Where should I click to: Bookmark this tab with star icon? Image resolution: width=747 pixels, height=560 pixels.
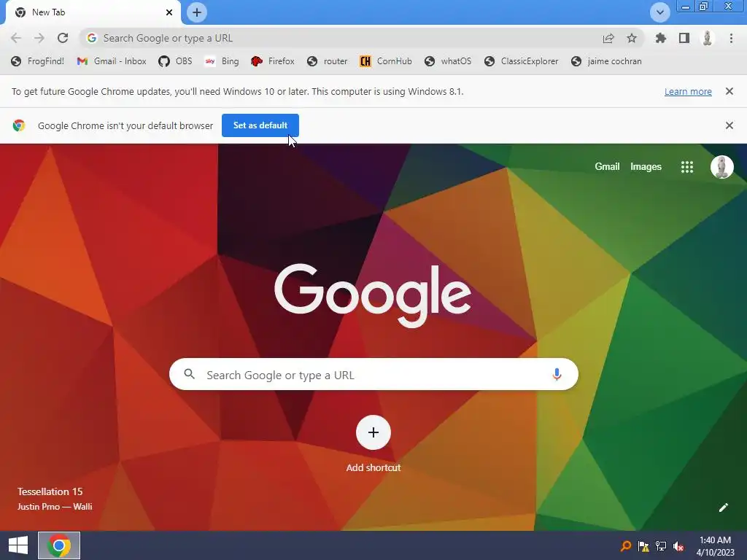[x=632, y=38]
